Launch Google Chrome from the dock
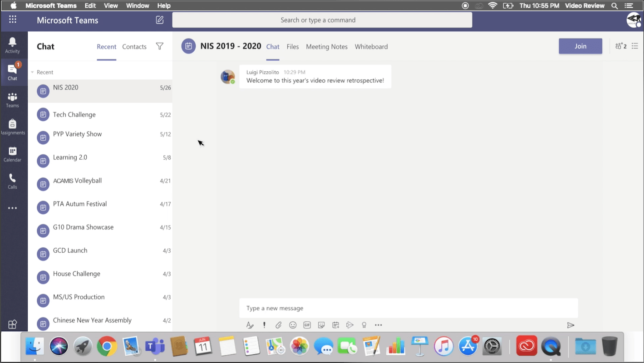Image resolution: width=644 pixels, height=363 pixels. (x=107, y=347)
